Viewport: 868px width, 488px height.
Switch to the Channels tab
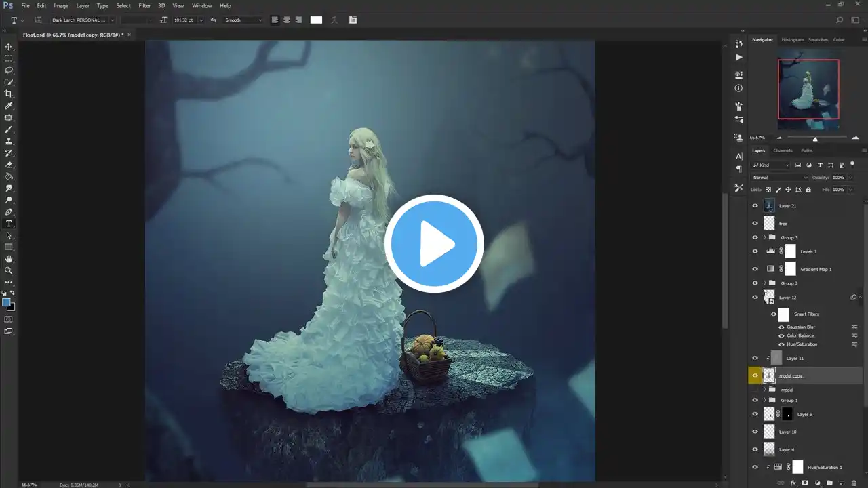(x=783, y=150)
